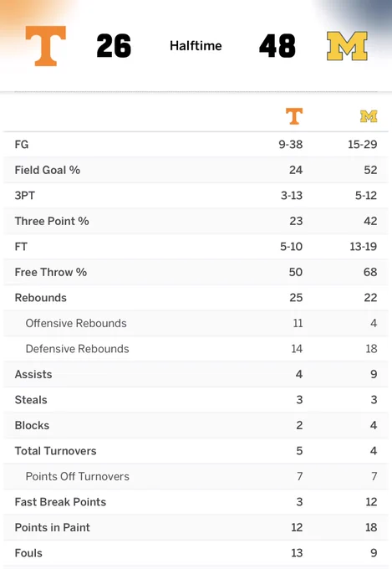Select the Field Goal % row

[x=196, y=170]
